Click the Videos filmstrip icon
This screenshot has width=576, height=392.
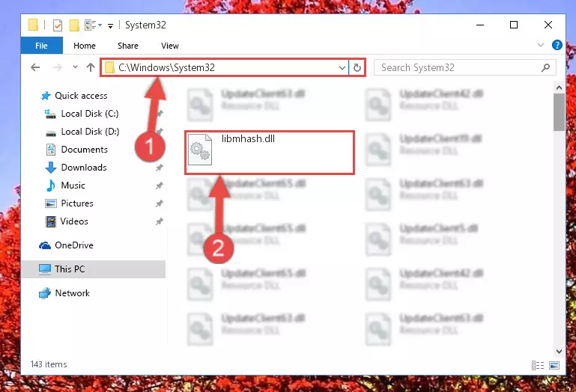51,221
